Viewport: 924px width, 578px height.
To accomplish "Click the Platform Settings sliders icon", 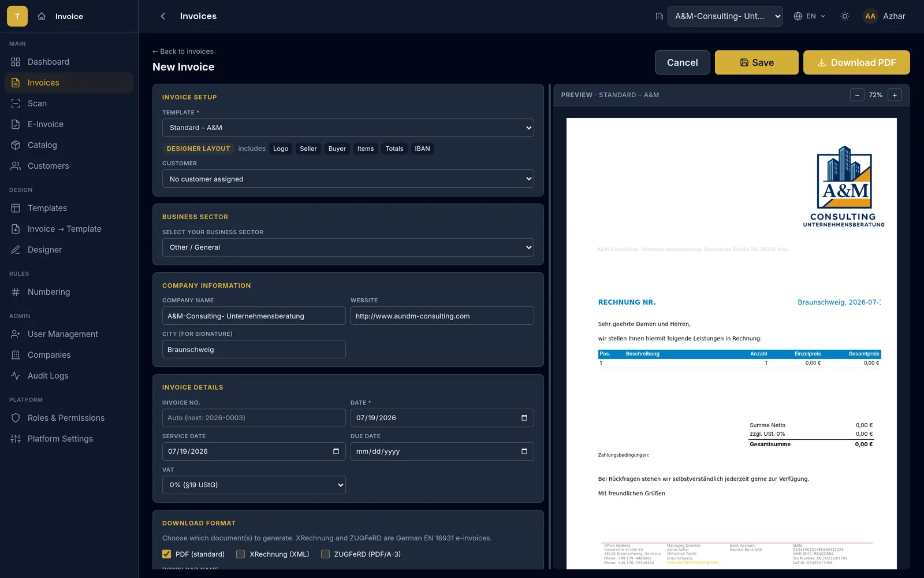I will pyautogui.click(x=16, y=439).
